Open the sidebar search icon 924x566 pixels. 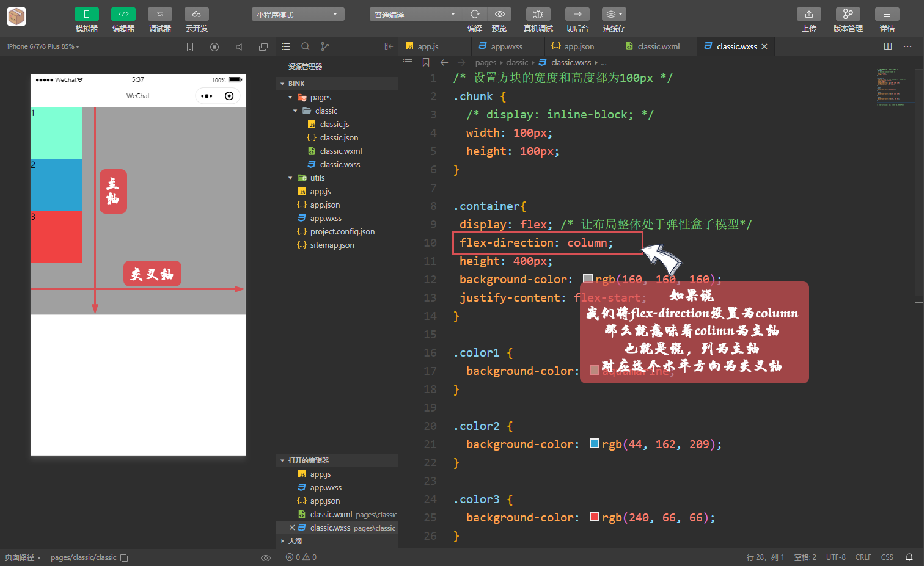pyautogui.click(x=305, y=46)
